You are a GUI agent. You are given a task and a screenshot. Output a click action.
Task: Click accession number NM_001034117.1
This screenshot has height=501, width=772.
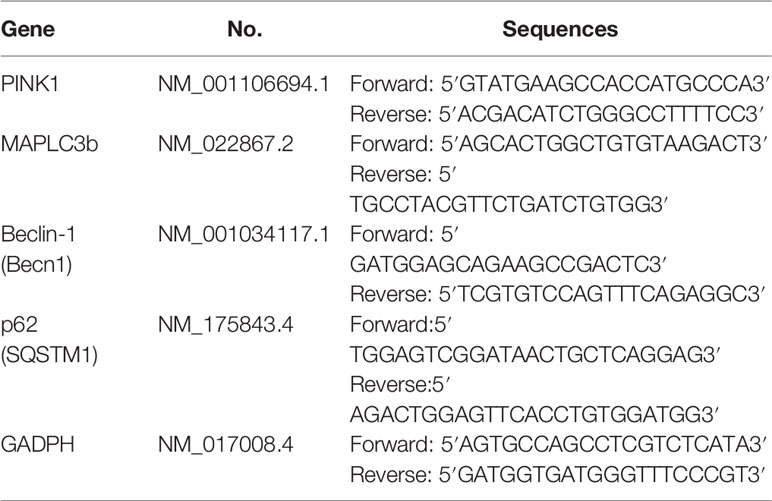tap(244, 235)
